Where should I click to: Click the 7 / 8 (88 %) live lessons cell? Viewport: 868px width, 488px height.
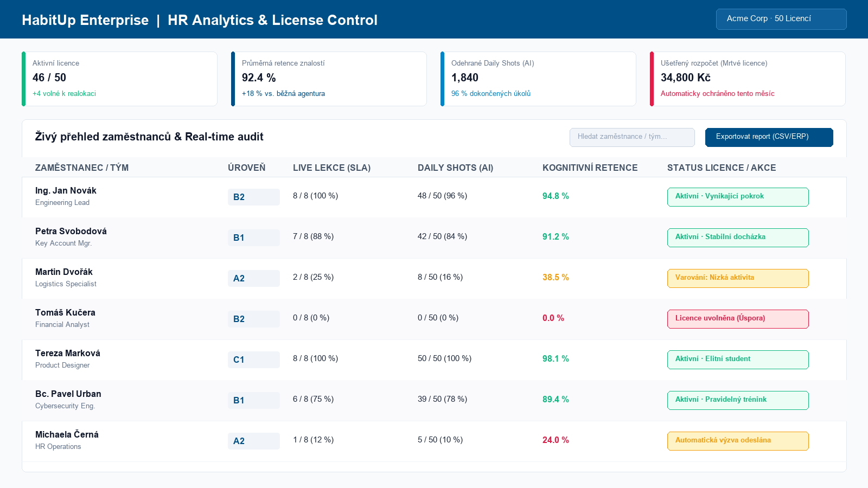[313, 236]
